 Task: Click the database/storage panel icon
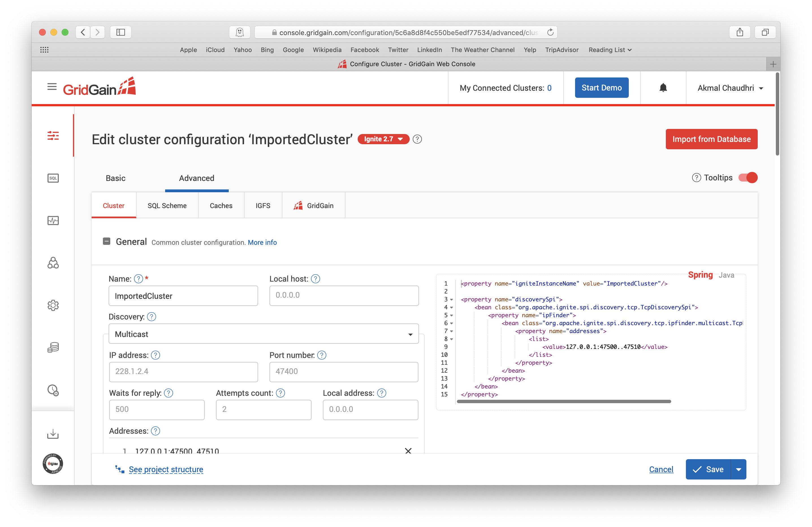(53, 347)
